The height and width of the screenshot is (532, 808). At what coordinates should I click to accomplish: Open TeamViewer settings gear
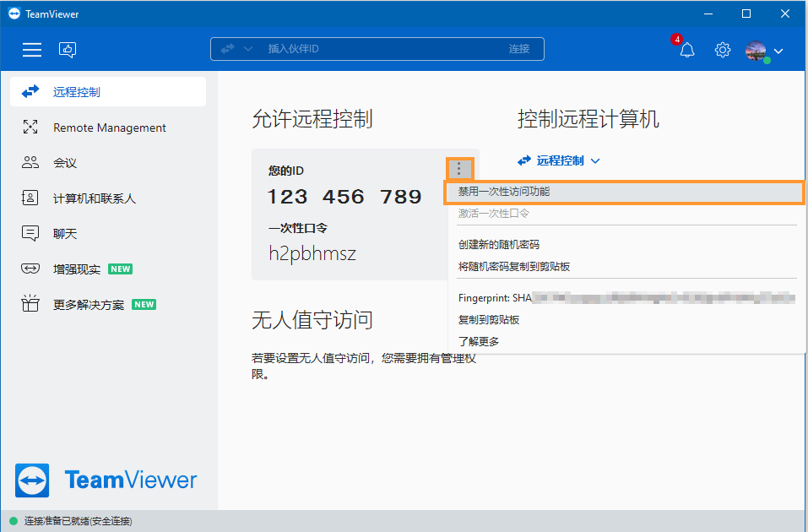[722, 50]
